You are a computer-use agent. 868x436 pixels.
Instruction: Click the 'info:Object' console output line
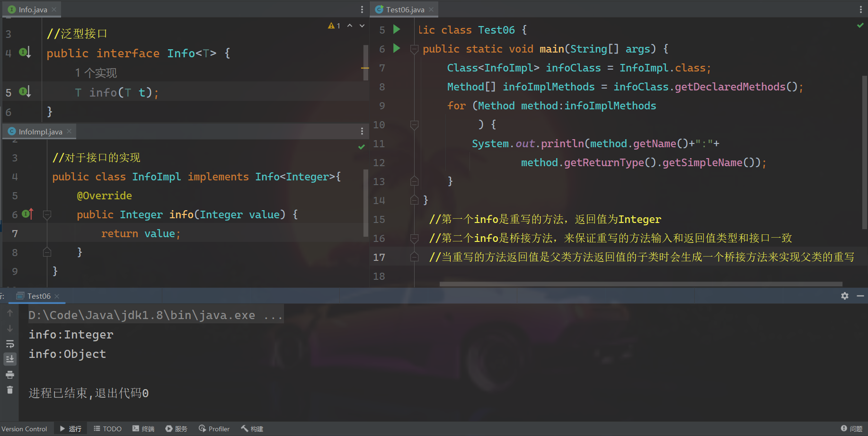(67, 354)
